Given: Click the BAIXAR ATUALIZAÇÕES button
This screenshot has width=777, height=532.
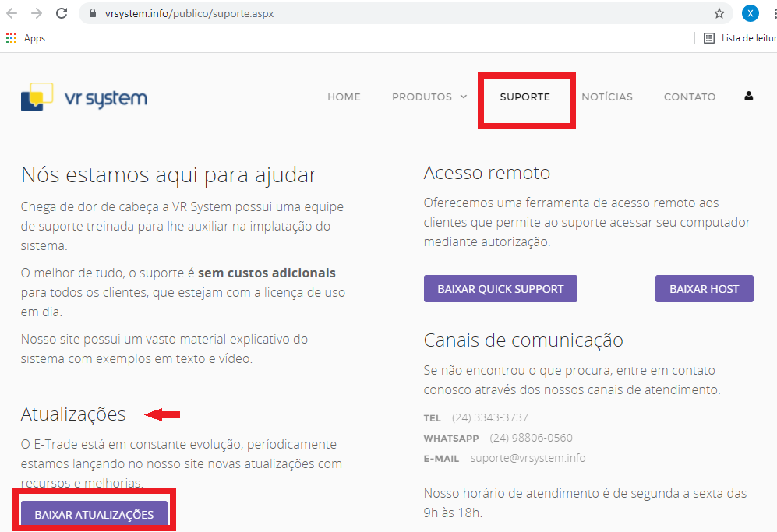Looking at the screenshot, I should click(94, 514).
